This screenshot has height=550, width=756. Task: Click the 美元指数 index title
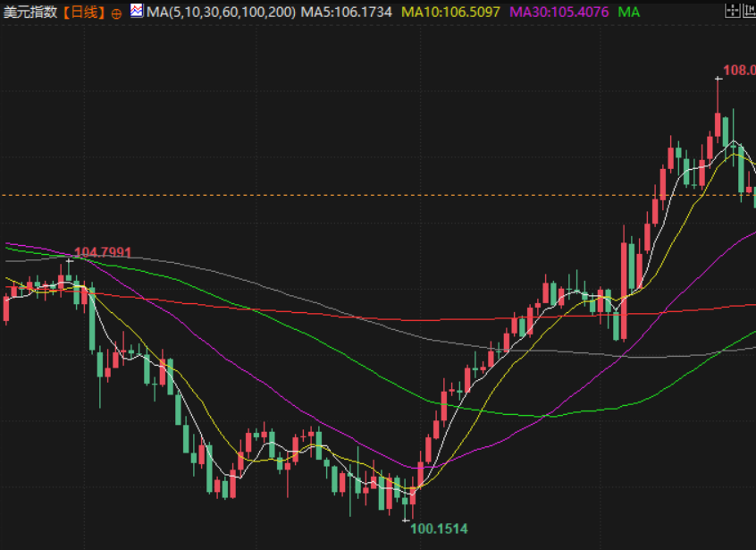coord(30,13)
